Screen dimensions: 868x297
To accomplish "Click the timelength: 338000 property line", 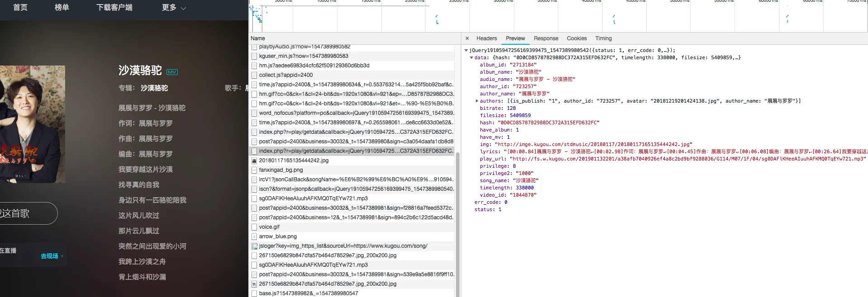I will coord(507,188).
